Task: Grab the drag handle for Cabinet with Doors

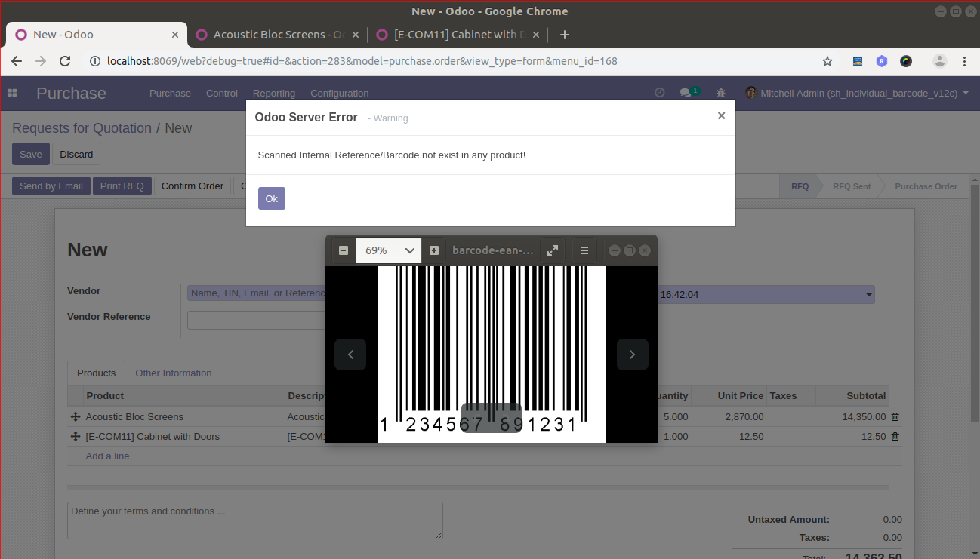Action: click(76, 436)
